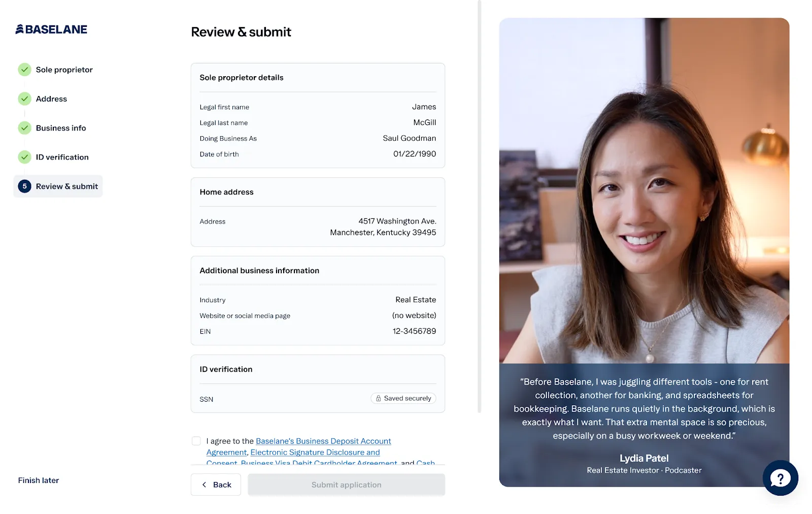
Task: Click the address 4517 Washington Ave.
Action: point(397,221)
